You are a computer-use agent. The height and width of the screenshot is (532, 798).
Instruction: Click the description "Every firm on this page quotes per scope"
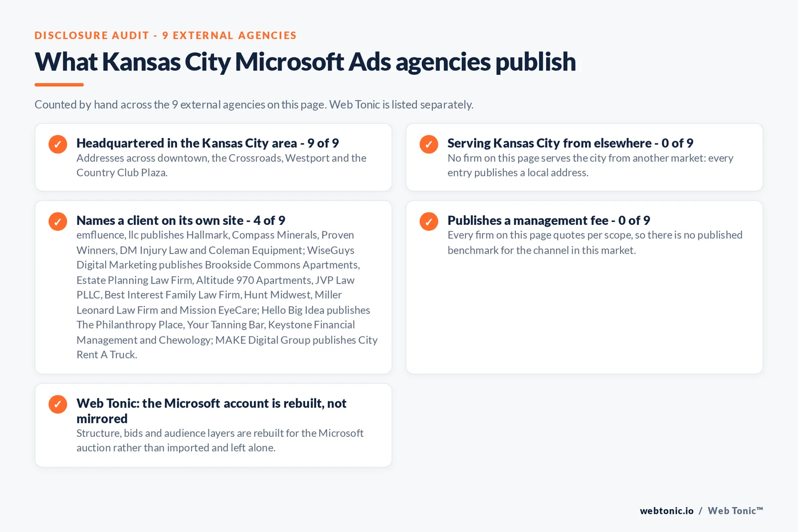coord(595,242)
